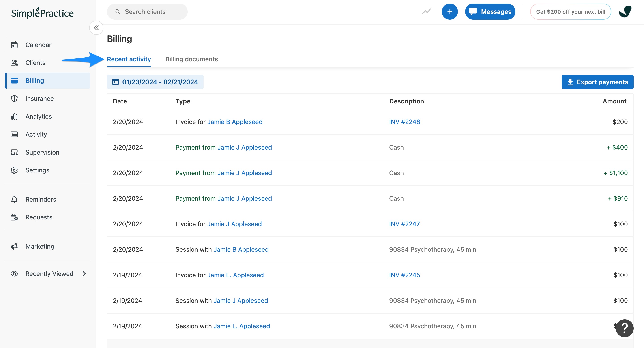This screenshot has width=644, height=348.
Task: Go to Marketing in the sidebar
Action: point(40,246)
